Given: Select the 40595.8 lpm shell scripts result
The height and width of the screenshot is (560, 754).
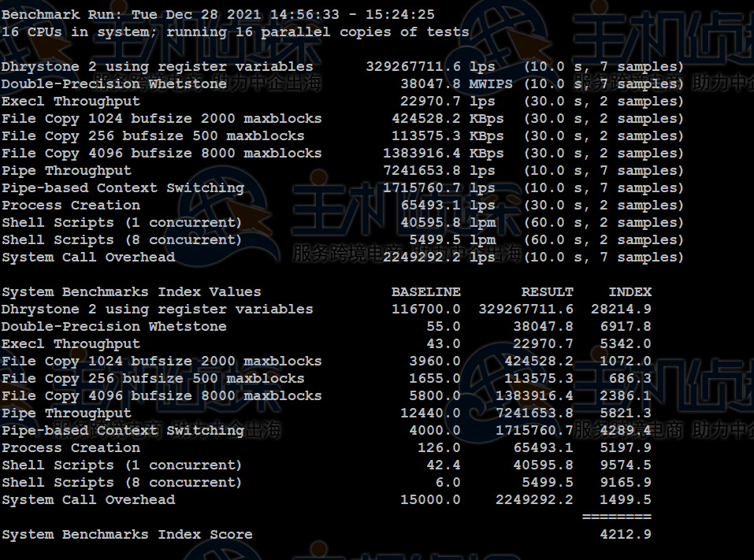Looking at the screenshot, I should (x=448, y=223).
